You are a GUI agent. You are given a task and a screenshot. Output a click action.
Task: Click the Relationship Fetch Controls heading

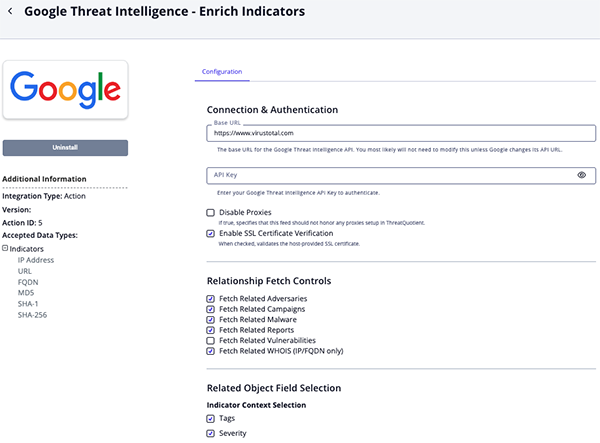[x=269, y=281]
